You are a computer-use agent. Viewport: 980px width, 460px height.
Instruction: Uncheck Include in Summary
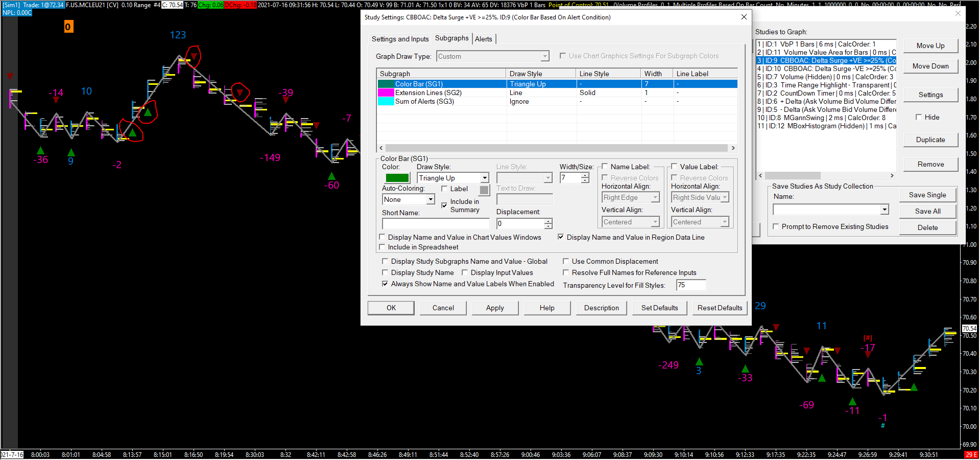(x=444, y=205)
